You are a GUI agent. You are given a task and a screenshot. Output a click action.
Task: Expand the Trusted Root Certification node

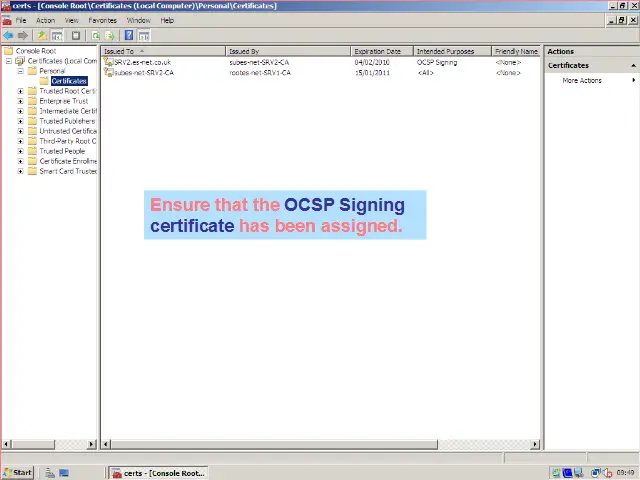[x=20, y=91]
